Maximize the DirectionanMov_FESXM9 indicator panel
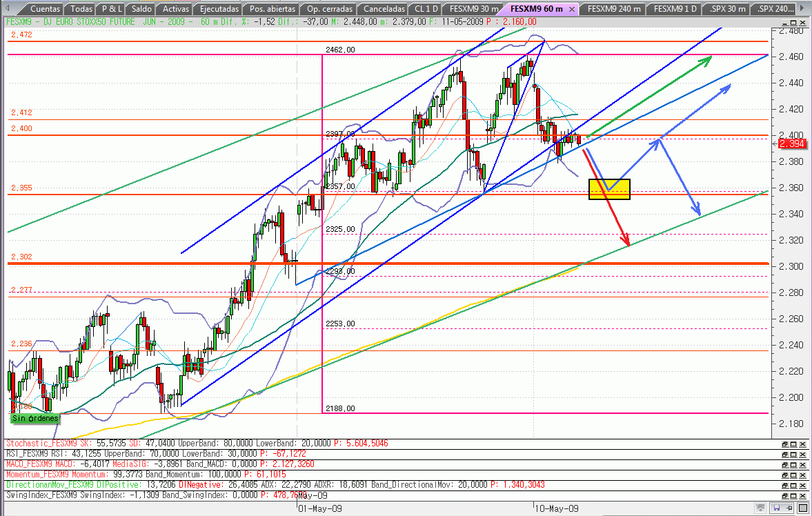 tap(793, 486)
